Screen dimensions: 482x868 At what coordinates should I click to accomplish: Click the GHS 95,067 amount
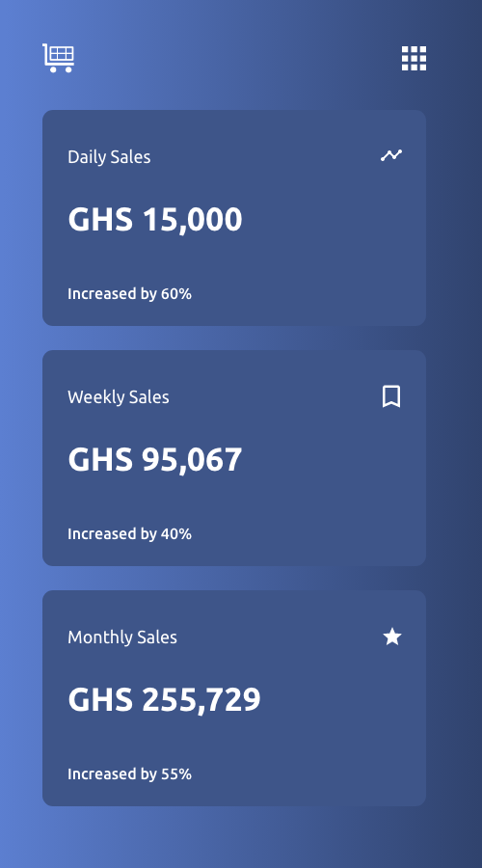click(x=155, y=459)
